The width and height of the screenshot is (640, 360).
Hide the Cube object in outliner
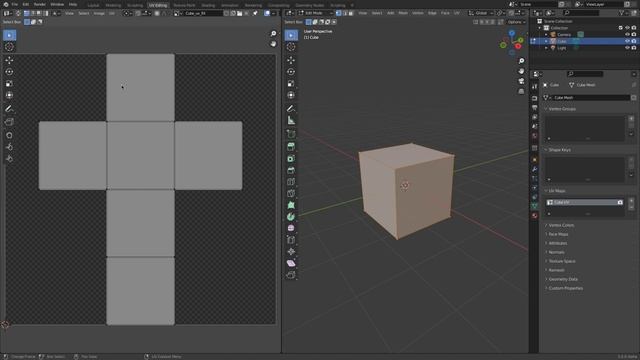click(627, 41)
